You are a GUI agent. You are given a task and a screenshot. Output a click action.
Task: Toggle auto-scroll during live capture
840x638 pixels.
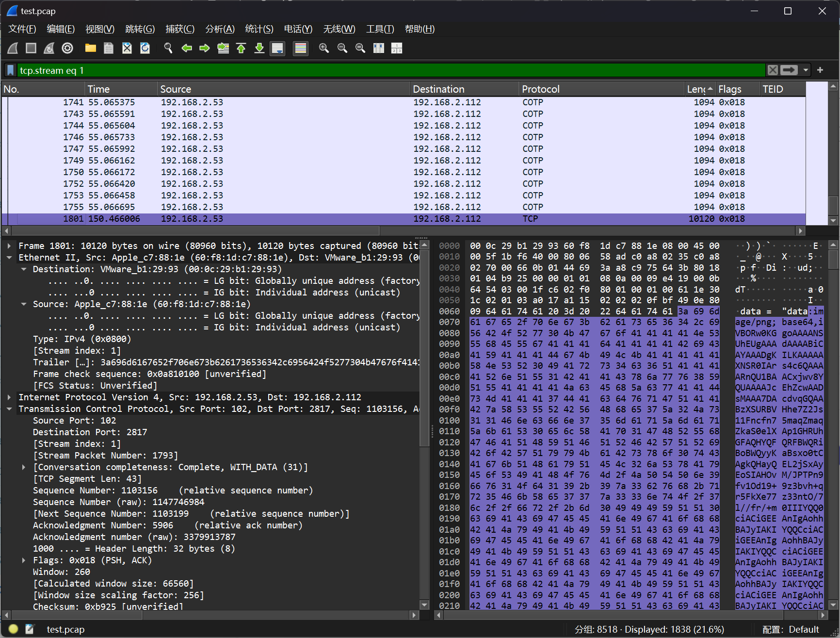(x=277, y=48)
